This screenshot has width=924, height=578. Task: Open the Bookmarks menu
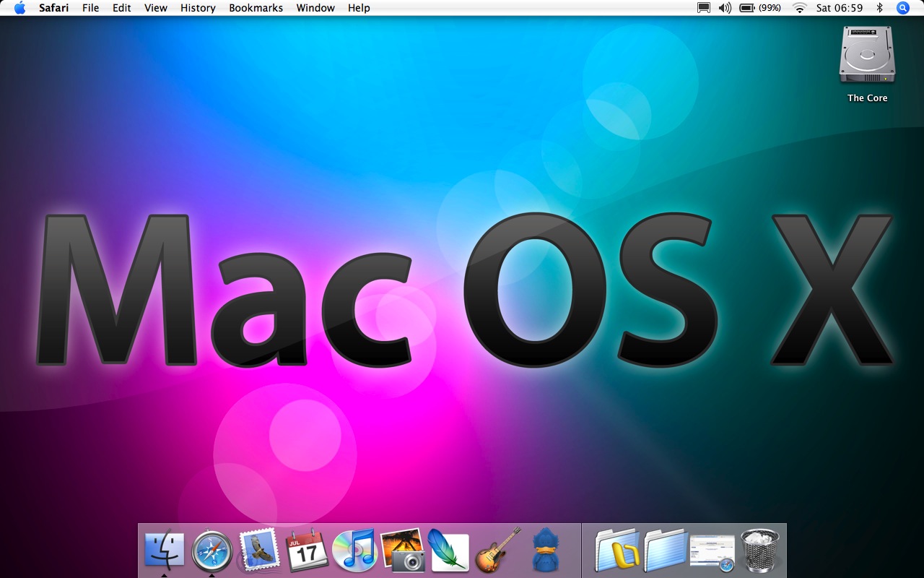256,8
